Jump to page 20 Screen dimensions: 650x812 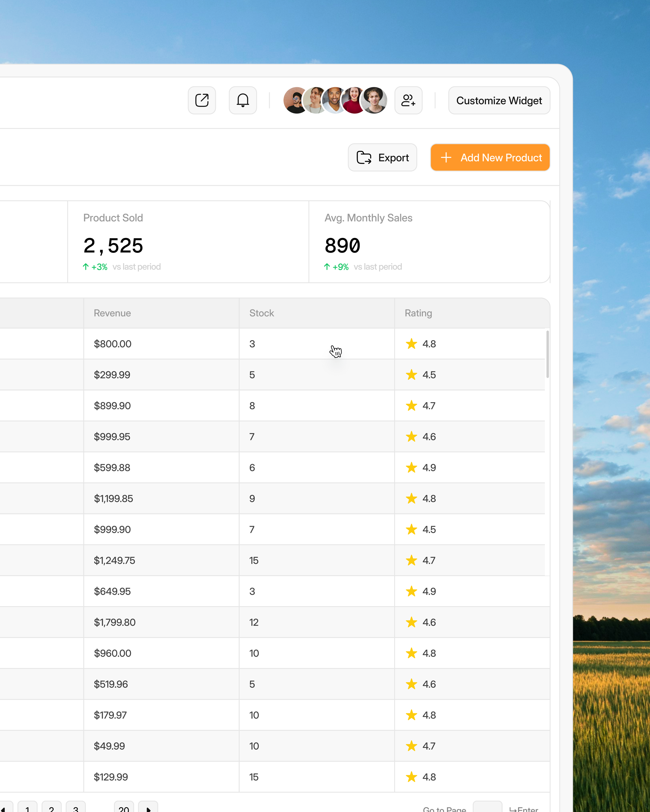(x=124, y=806)
